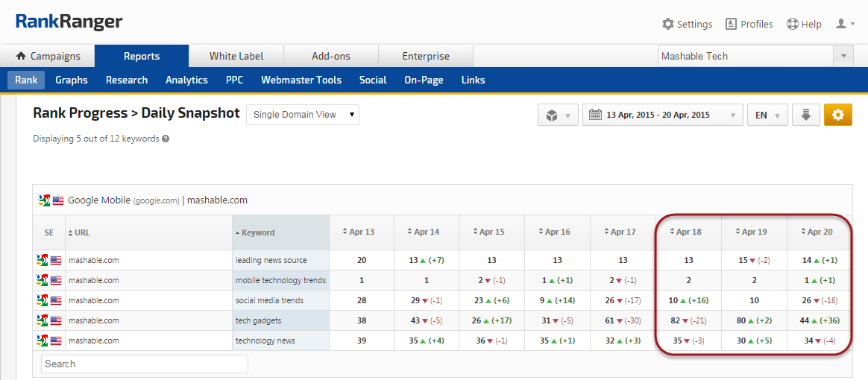Click the Help lifebuoy icon

click(793, 24)
